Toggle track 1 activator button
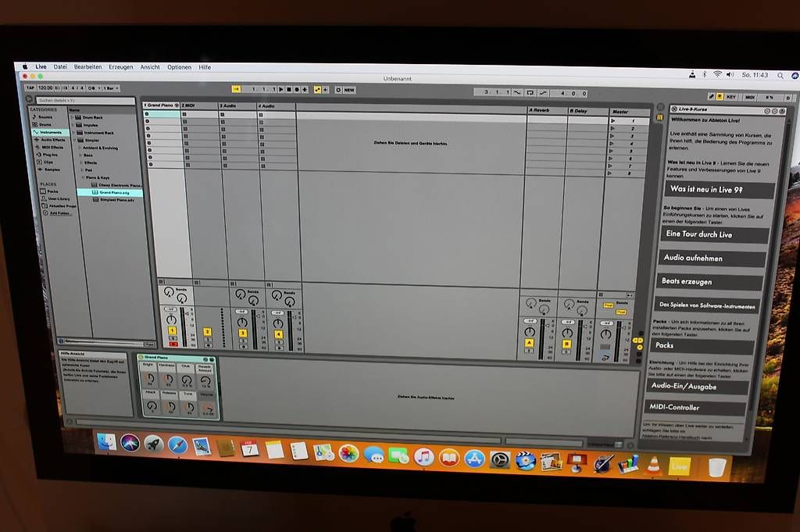Viewport: 800px width, 532px height. 172,331
